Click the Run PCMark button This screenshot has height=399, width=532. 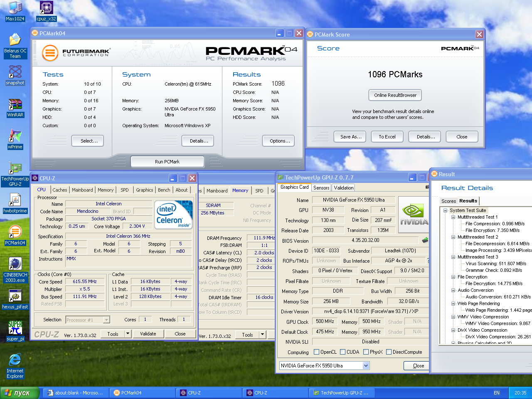pyautogui.click(x=167, y=162)
